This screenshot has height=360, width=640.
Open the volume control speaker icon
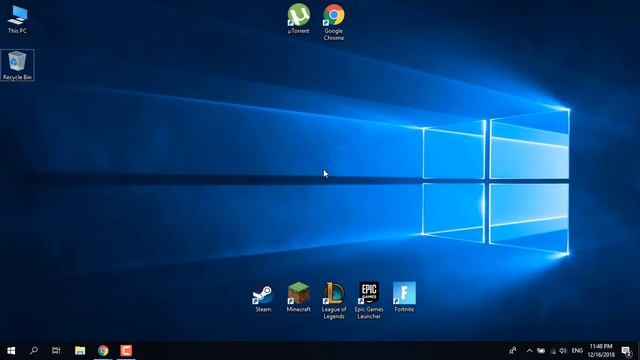(x=563, y=351)
